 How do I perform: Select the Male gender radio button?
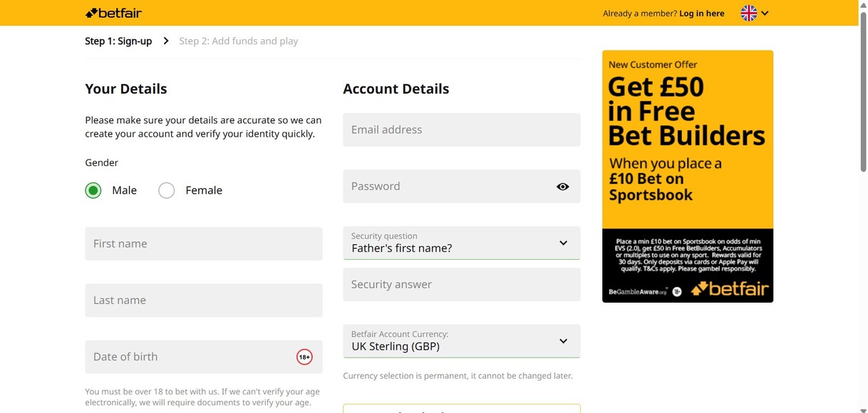click(x=93, y=190)
